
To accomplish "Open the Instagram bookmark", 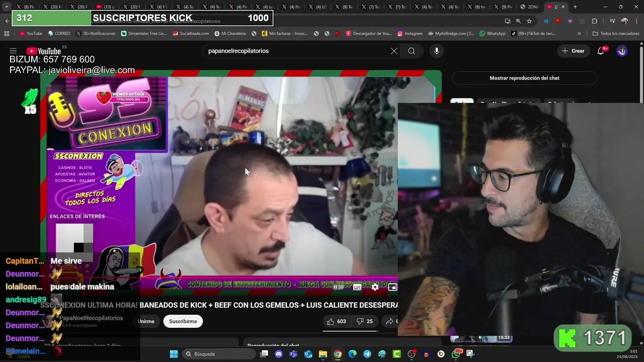I will click(410, 34).
